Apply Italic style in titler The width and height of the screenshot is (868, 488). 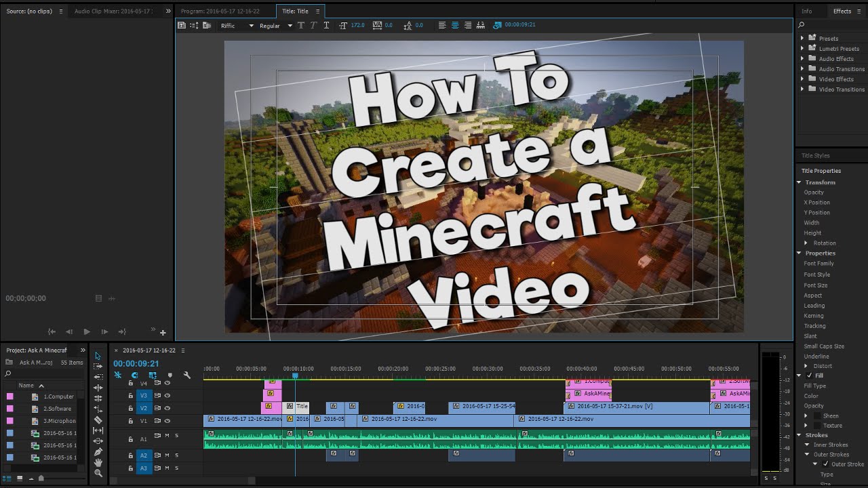click(313, 25)
